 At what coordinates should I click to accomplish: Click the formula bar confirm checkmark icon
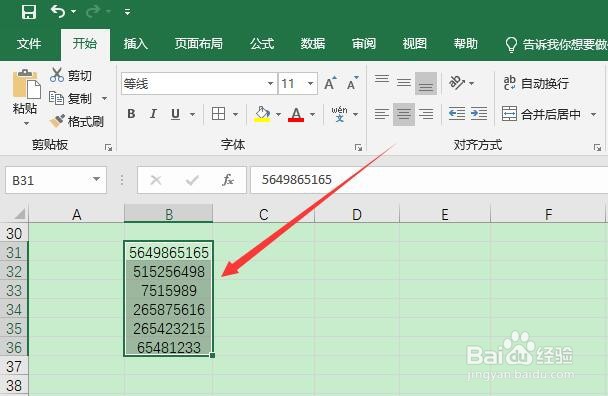(x=192, y=180)
